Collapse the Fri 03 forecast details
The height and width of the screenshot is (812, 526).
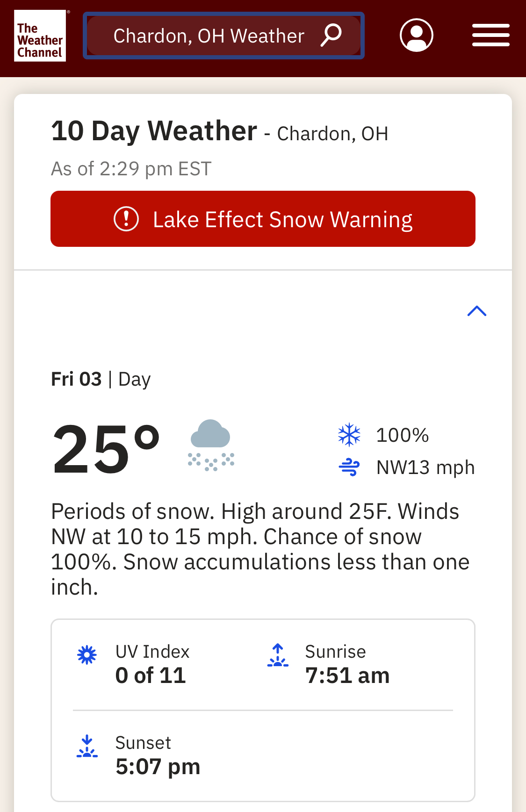(x=477, y=311)
